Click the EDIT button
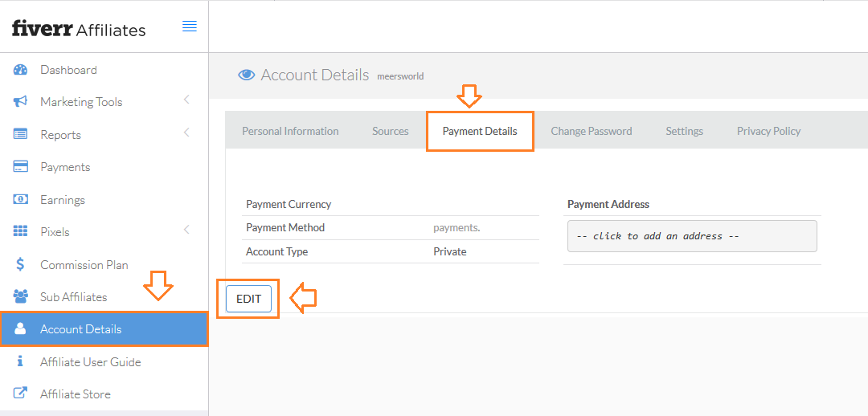This screenshot has height=416, width=868. pyautogui.click(x=248, y=299)
